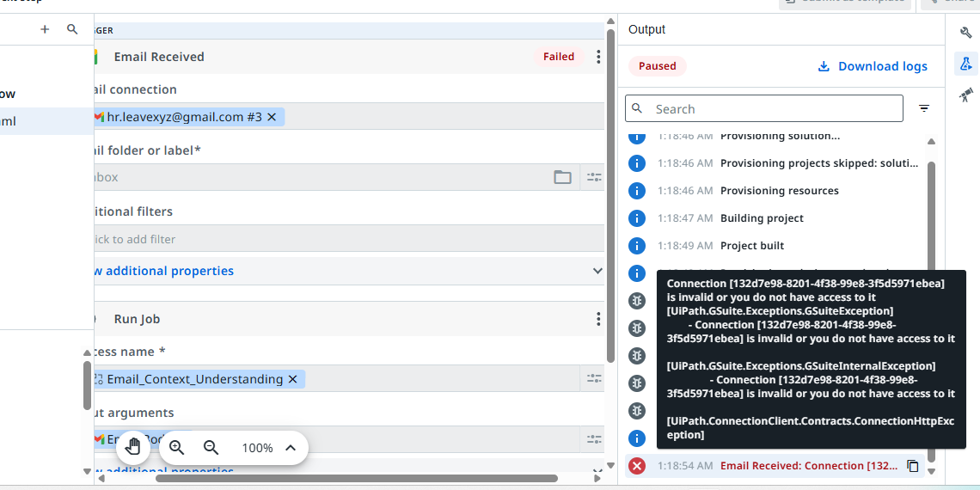Remove the hr.leavexyz@gmail.com #3 connection chip
Viewport: 980px width, 490px height.
(272, 117)
